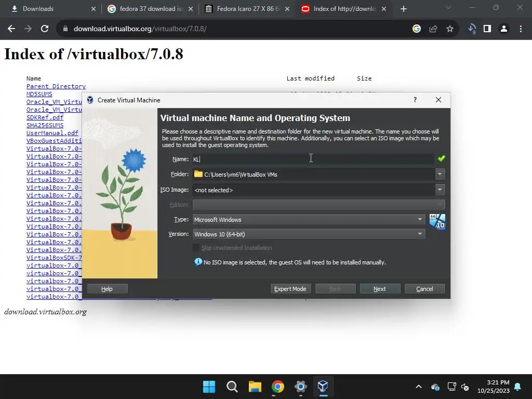Toggle the browser side panel icon

click(487, 29)
